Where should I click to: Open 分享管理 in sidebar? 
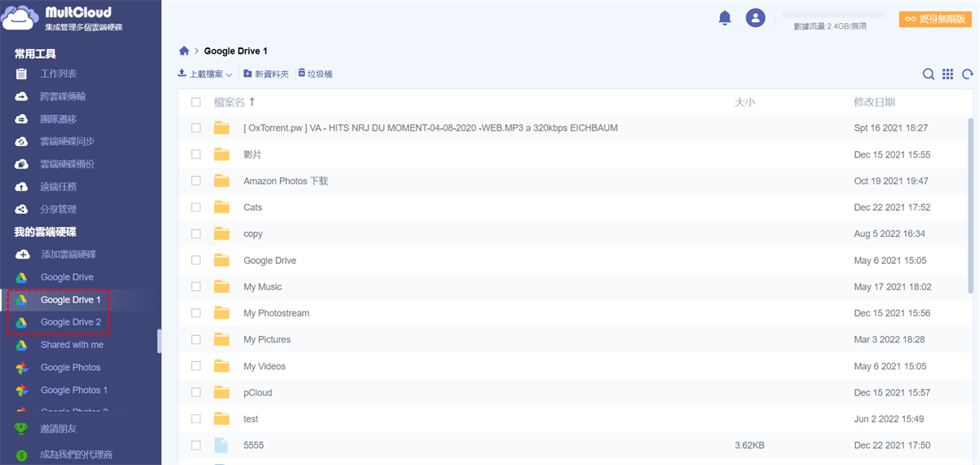58,209
